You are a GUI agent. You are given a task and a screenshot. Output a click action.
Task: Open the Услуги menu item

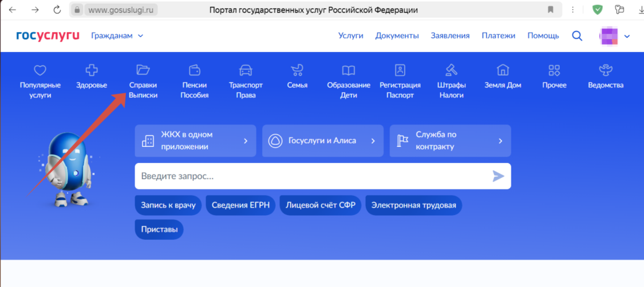point(350,36)
